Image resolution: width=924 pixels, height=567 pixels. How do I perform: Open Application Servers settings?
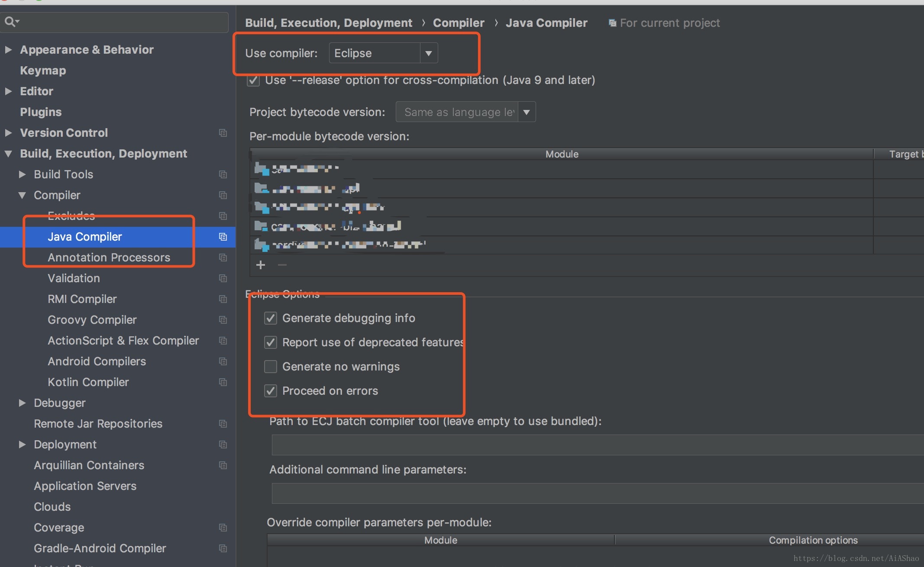coord(85,486)
